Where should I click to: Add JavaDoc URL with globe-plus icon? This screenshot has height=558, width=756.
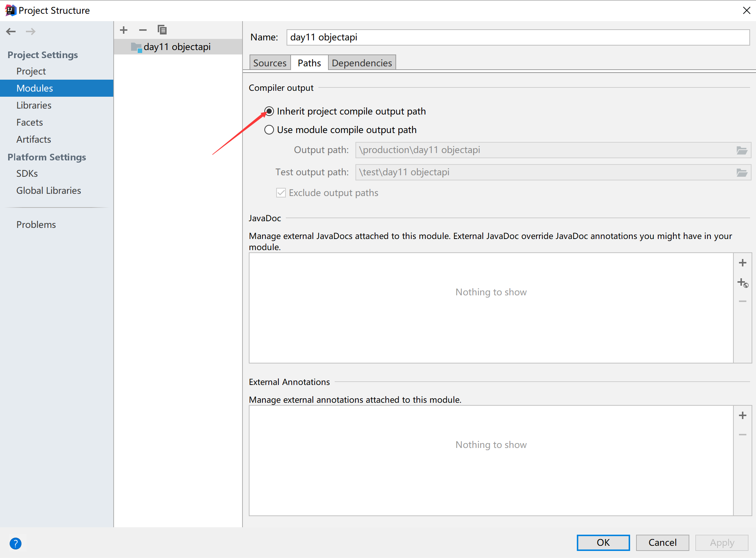742,283
